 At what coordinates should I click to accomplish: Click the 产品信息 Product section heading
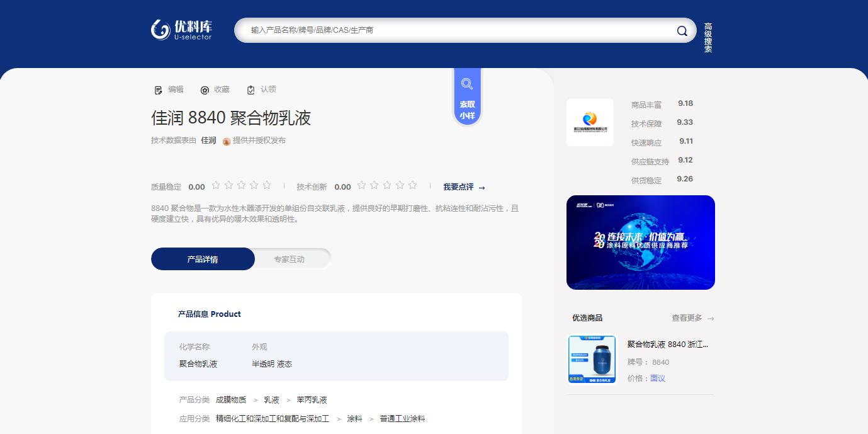click(x=210, y=314)
